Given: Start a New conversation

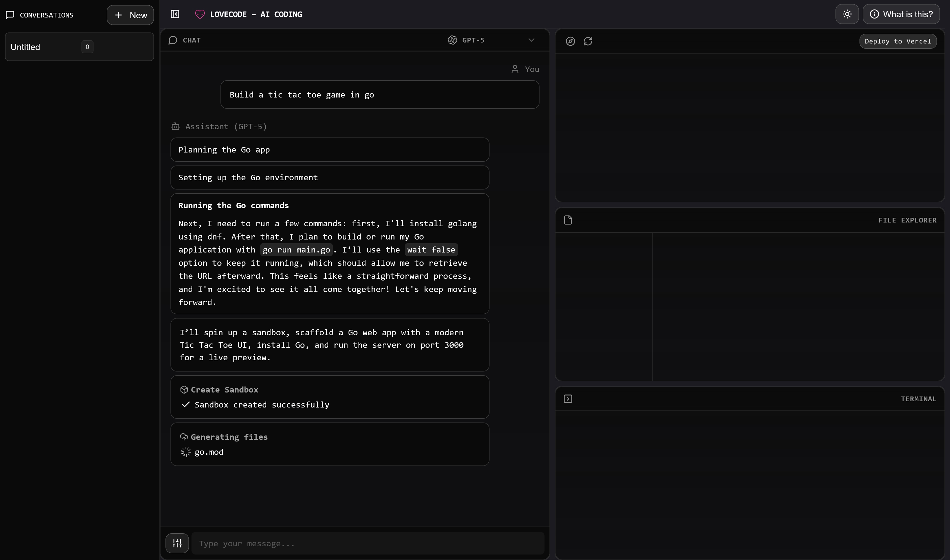Looking at the screenshot, I should tap(130, 15).
